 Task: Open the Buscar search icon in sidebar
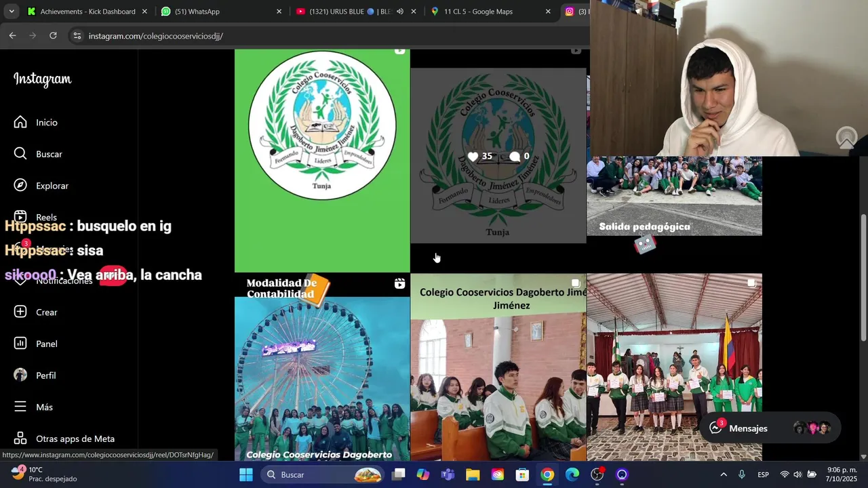point(20,154)
